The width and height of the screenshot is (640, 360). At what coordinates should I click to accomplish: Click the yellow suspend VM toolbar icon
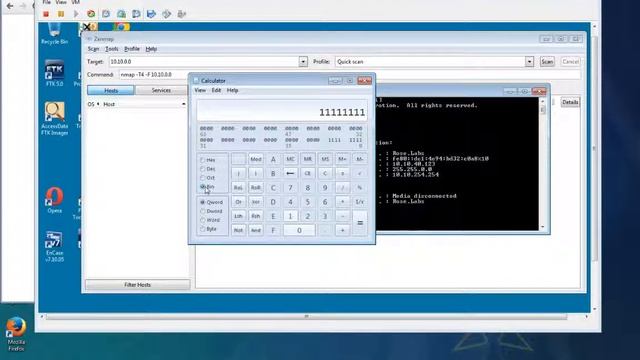click(61, 14)
